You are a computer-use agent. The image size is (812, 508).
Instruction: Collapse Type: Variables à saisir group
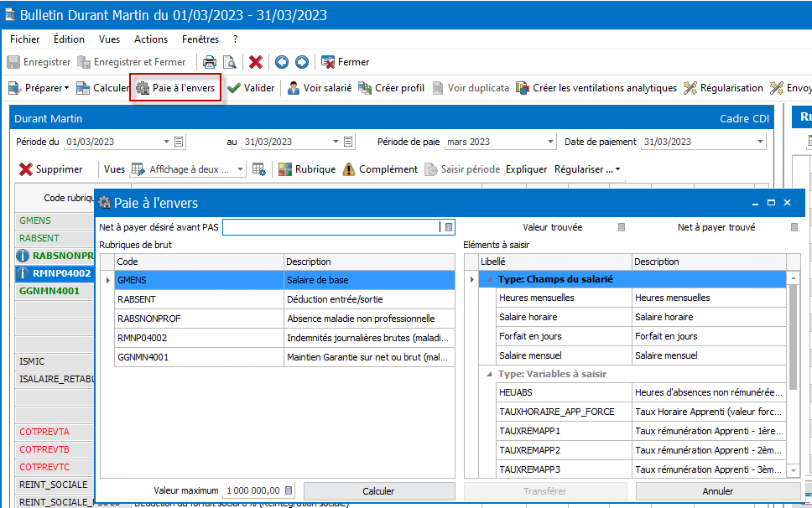tap(489, 374)
